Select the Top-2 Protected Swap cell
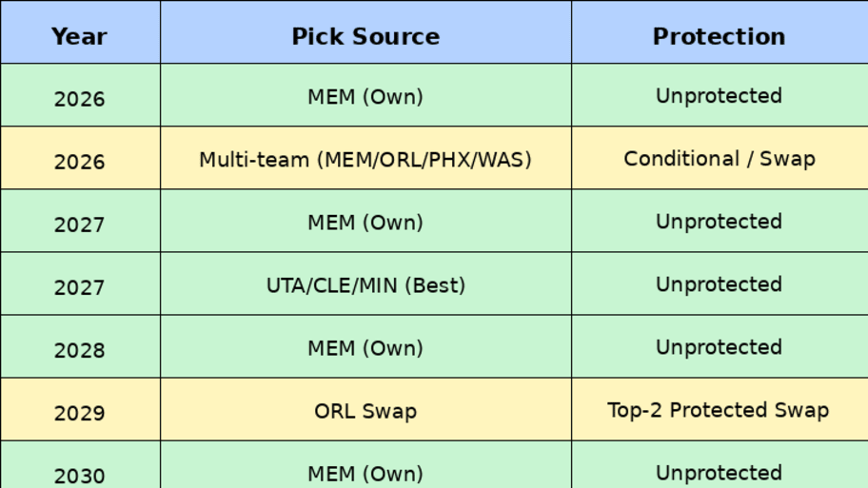The height and width of the screenshot is (488, 868). 719,410
